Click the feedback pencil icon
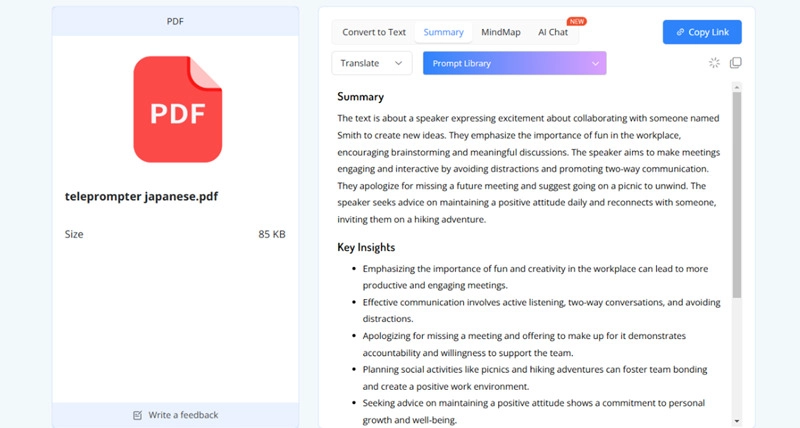Viewport: 800px width, 428px height. click(138, 415)
